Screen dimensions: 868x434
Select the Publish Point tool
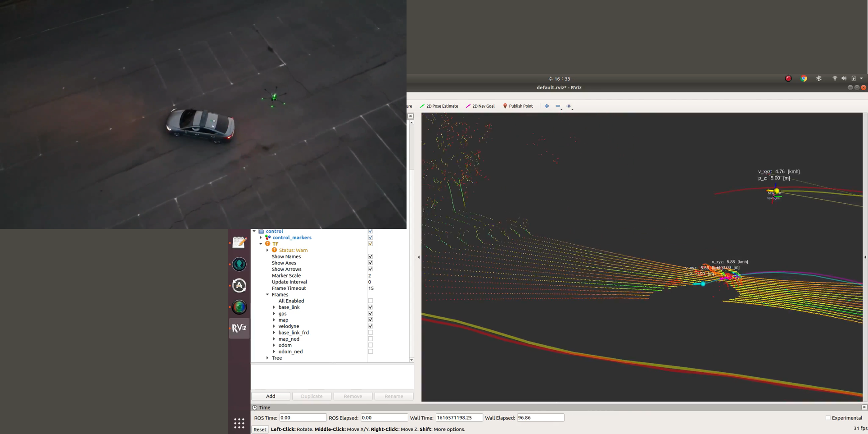[518, 106]
